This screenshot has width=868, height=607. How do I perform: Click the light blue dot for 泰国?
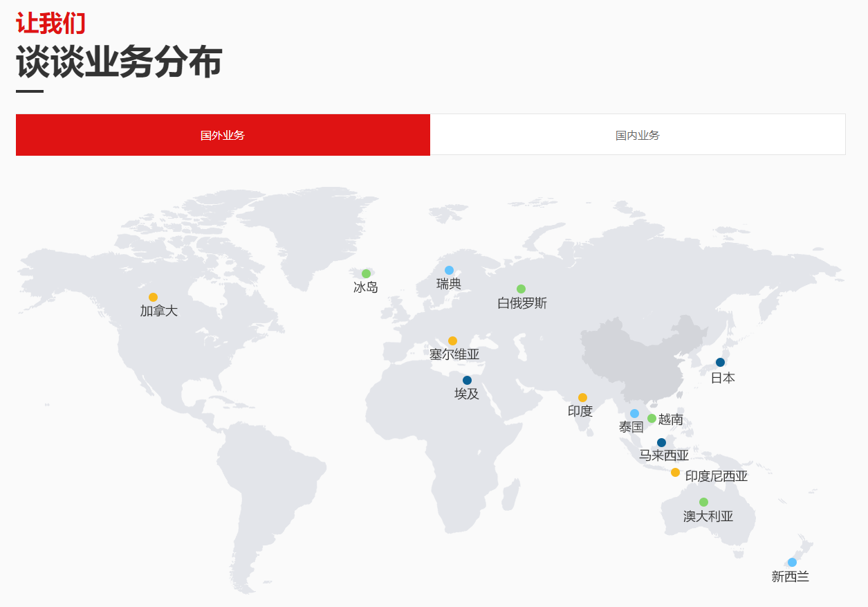click(634, 413)
